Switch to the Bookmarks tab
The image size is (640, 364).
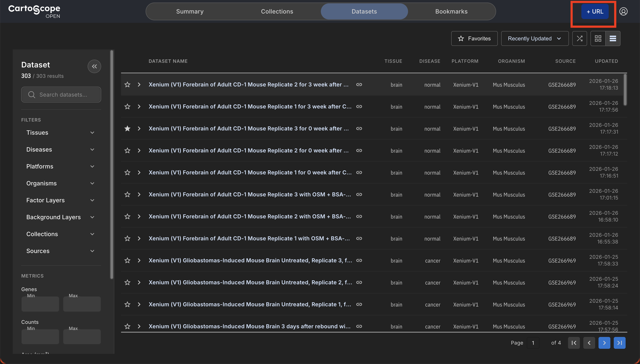point(451,11)
